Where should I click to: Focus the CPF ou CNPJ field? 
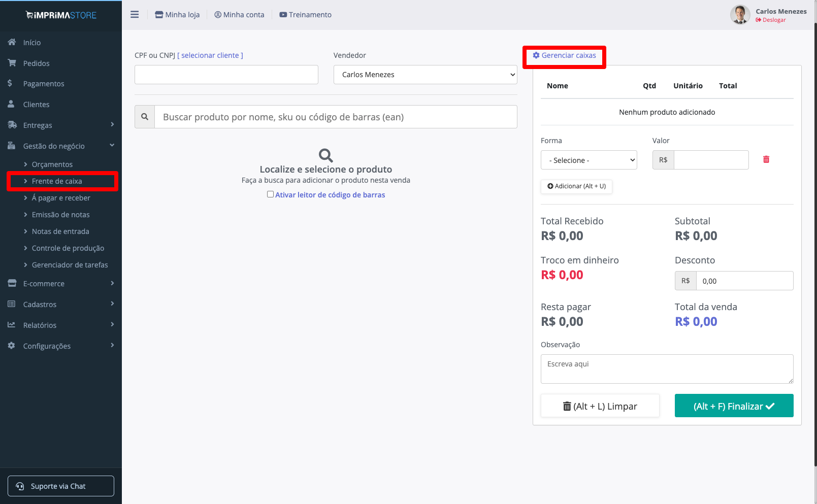pyautogui.click(x=226, y=75)
